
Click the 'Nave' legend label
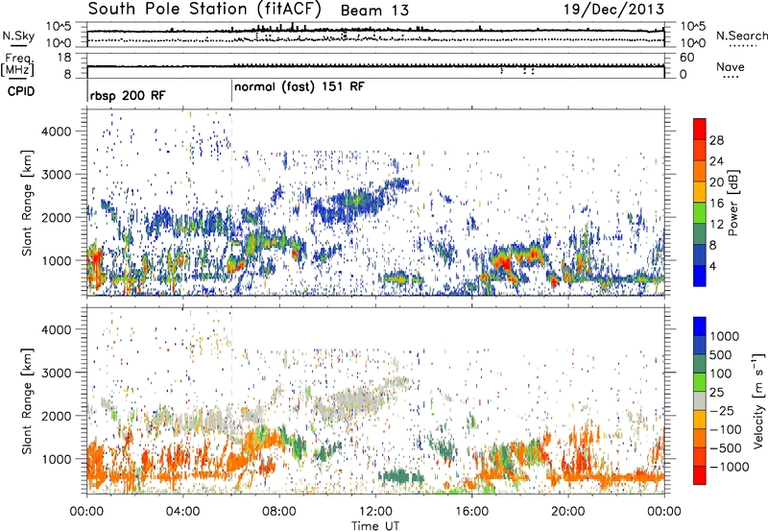(x=731, y=66)
